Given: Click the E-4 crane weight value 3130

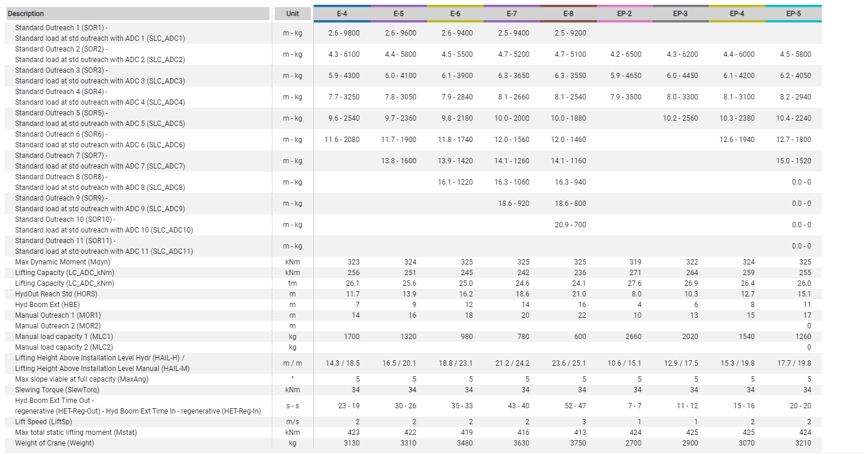Looking at the screenshot, I should (x=351, y=443).
